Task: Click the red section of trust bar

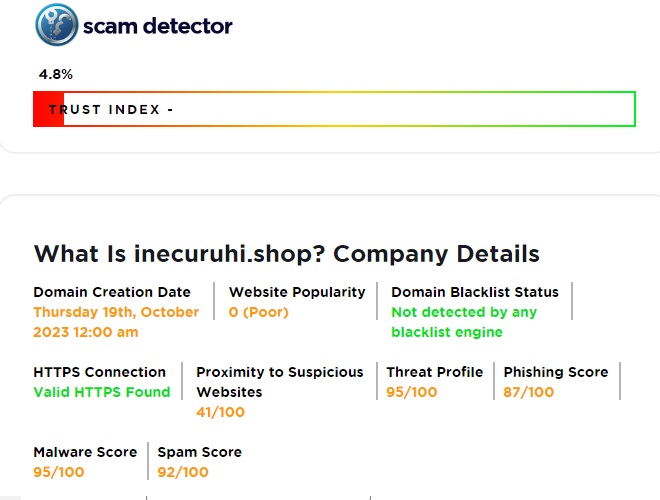Action: pos(48,109)
